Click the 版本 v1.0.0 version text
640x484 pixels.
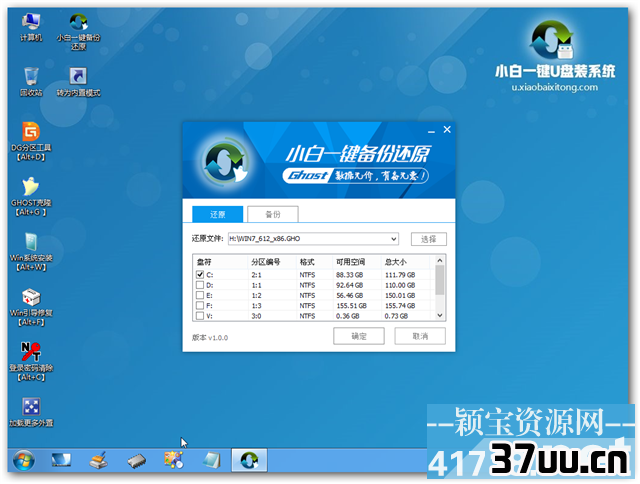210,337
